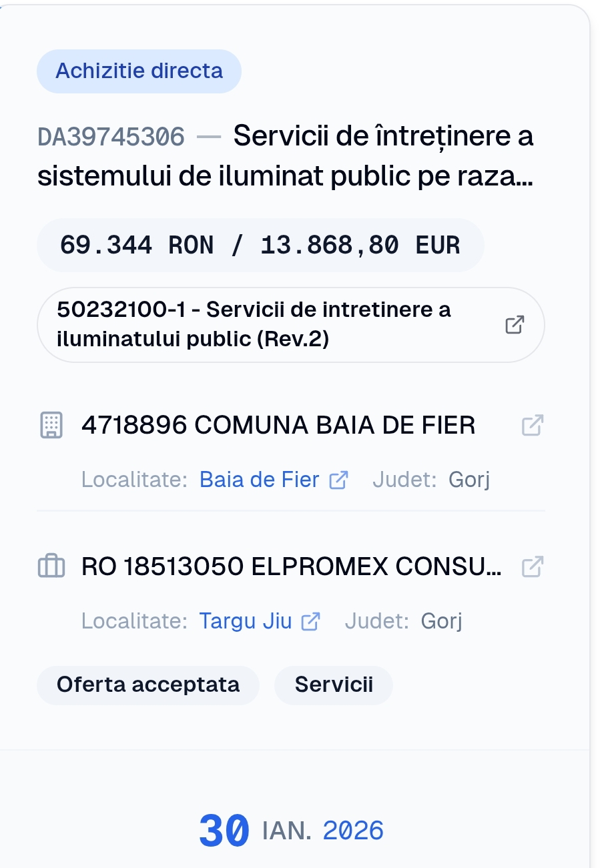Image resolution: width=606 pixels, height=868 pixels.
Task: Click the building icon next to 4718896
Action: (x=51, y=425)
